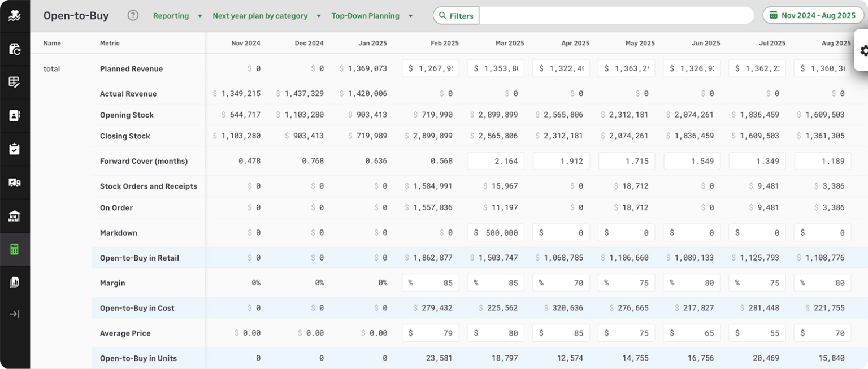Open the green calculator Open-to-Buy tool

[15, 249]
